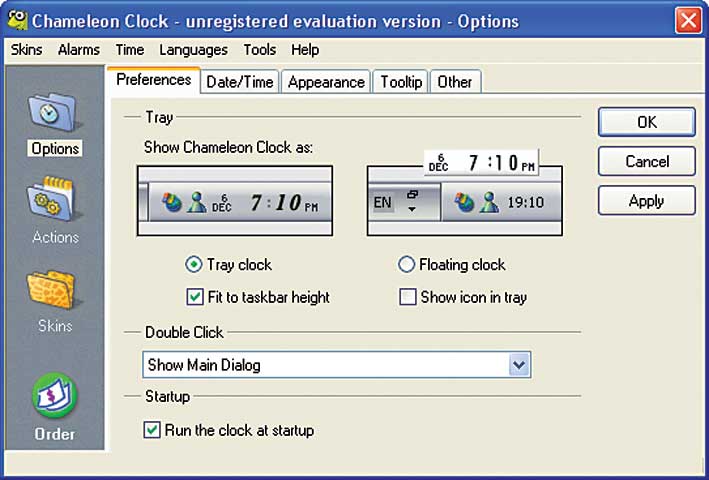Disable Run the clock at startup

pyautogui.click(x=152, y=430)
